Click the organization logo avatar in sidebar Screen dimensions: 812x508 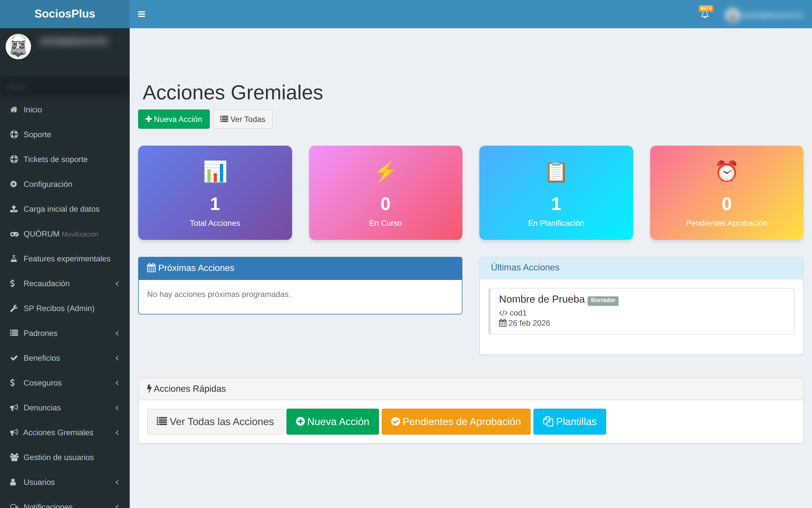pyautogui.click(x=18, y=47)
